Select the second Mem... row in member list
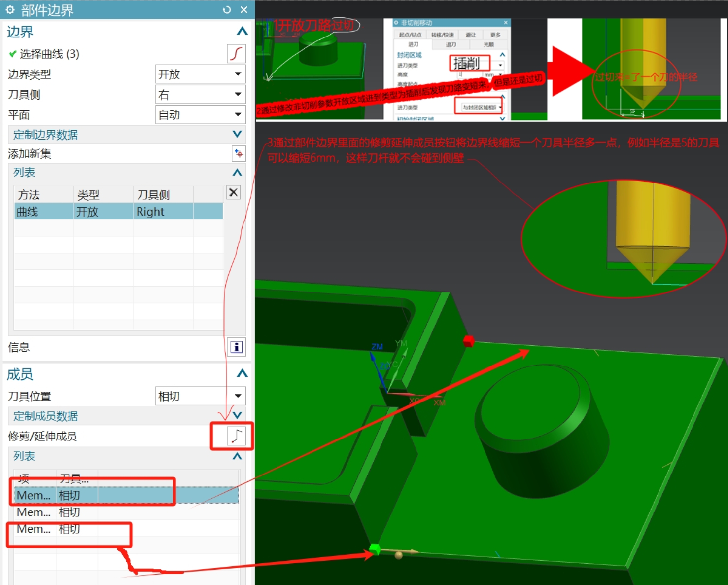Screen dimensions: 728x585 pos(127,512)
